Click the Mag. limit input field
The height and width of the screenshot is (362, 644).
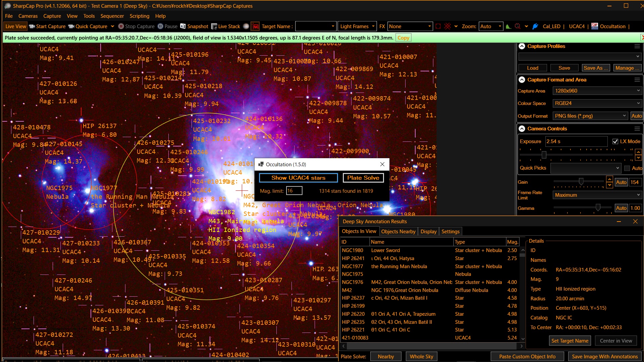294,191
